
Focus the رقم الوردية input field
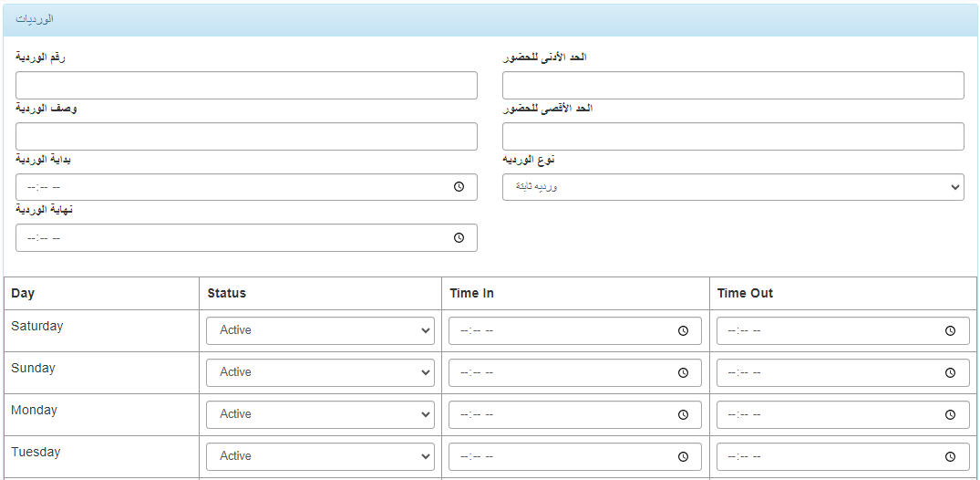point(246,85)
